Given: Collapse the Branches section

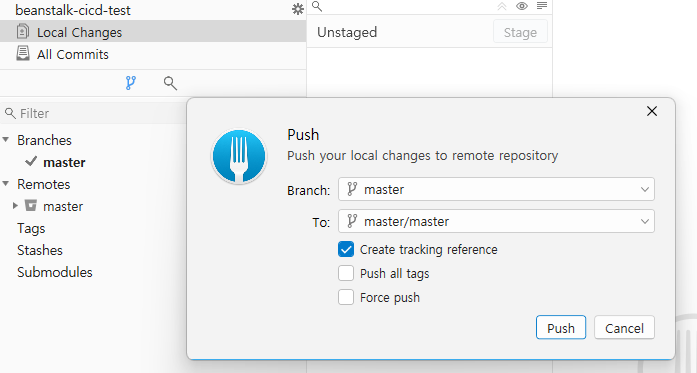Looking at the screenshot, I should click(6, 140).
